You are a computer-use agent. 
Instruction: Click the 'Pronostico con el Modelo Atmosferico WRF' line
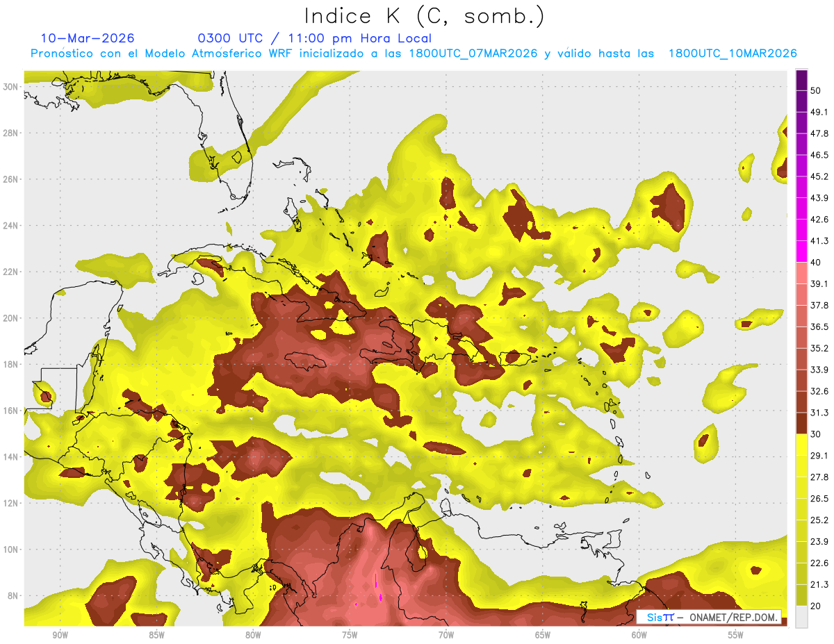pos(414,53)
